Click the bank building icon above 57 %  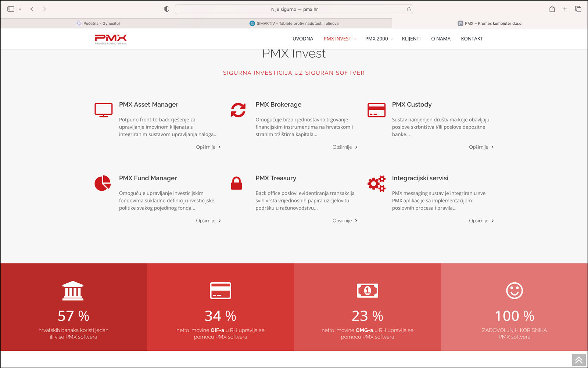(x=73, y=291)
